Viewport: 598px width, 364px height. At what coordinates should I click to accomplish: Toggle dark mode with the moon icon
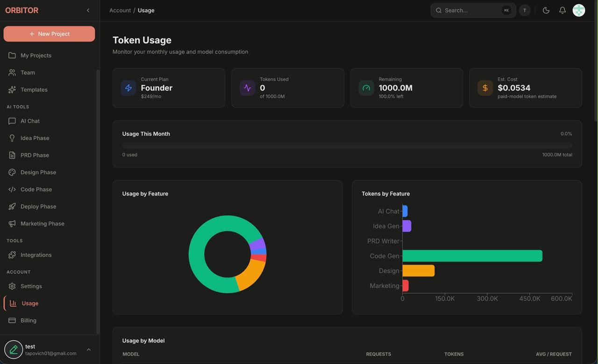pyautogui.click(x=546, y=10)
